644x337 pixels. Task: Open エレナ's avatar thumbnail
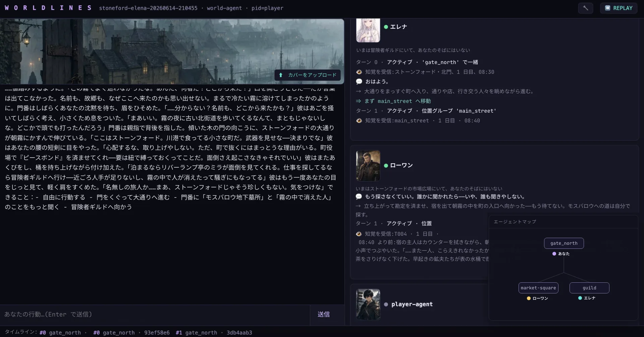coord(368,30)
